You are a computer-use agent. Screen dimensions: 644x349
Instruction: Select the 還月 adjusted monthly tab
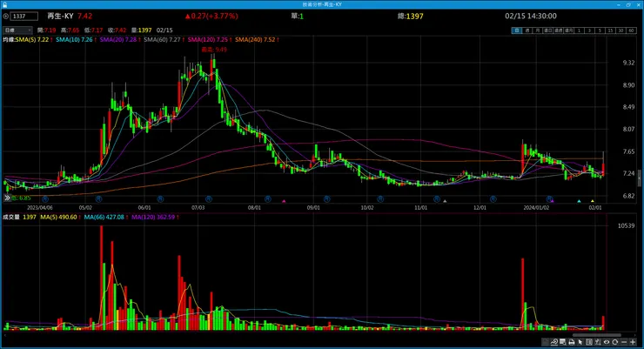568,30
